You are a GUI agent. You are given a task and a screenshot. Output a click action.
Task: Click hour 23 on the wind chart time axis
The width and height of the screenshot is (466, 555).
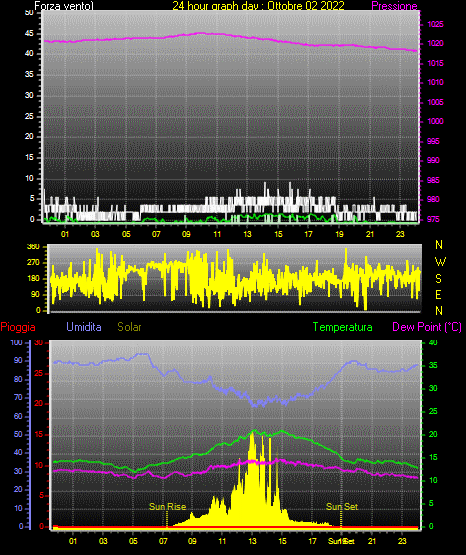tap(400, 234)
